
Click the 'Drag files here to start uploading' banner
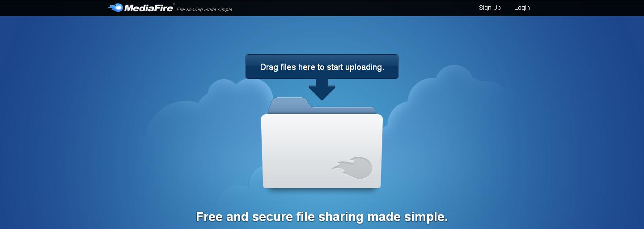pos(322,67)
